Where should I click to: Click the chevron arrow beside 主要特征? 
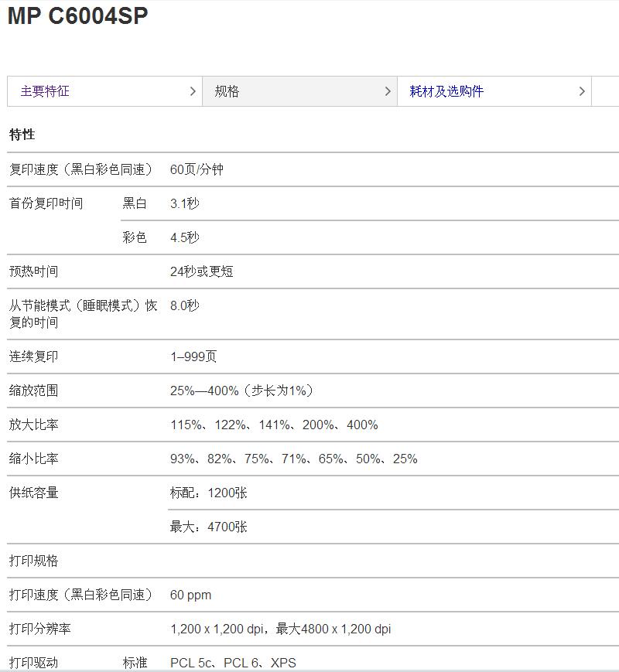click(193, 91)
